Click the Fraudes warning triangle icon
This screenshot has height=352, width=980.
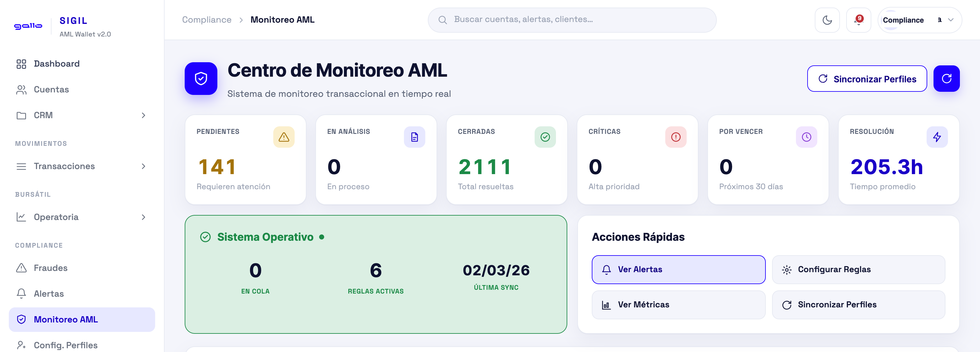tap(21, 268)
